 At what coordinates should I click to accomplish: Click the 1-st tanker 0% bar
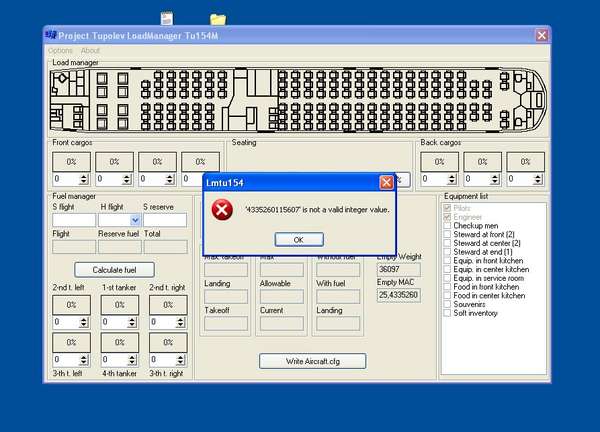coord(119,305)
